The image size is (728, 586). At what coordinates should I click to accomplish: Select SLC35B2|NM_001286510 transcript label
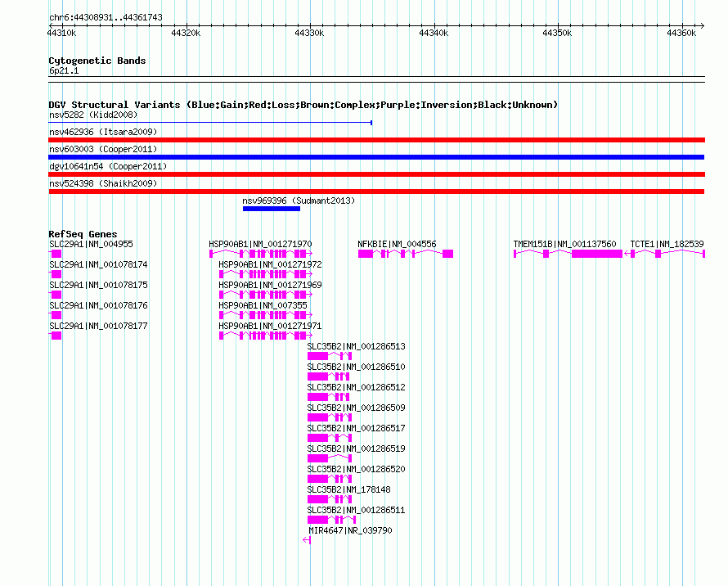point(356,367)
